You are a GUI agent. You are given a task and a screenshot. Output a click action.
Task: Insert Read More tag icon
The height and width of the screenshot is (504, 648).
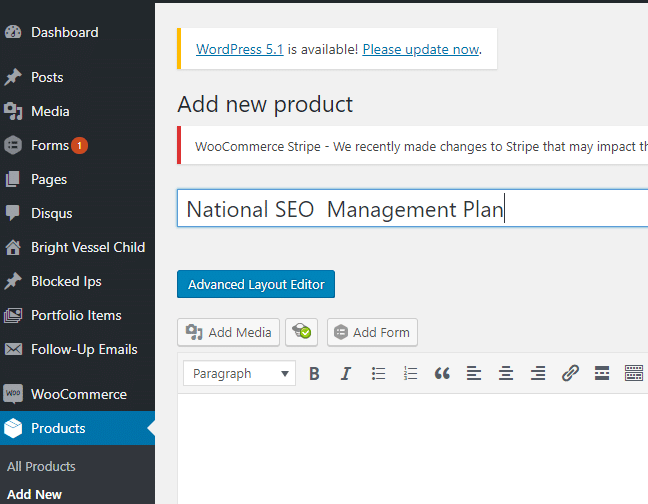coord(602,374)
